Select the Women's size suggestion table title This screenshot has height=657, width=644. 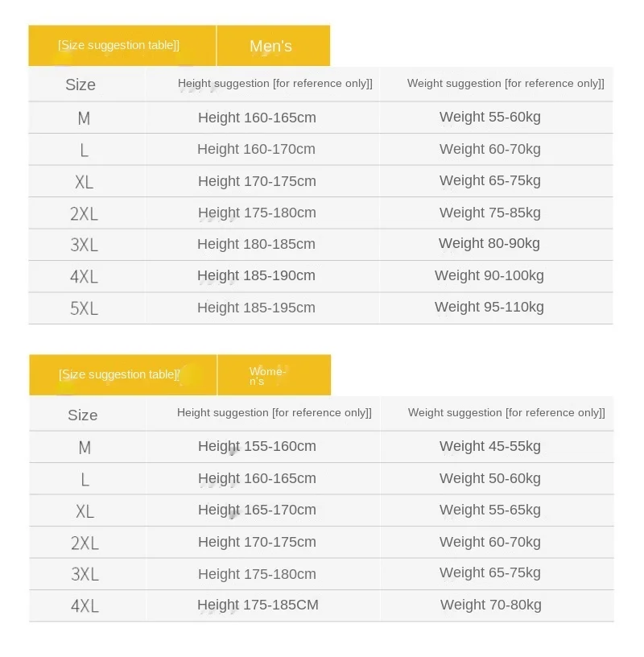(x=120, y=374)
